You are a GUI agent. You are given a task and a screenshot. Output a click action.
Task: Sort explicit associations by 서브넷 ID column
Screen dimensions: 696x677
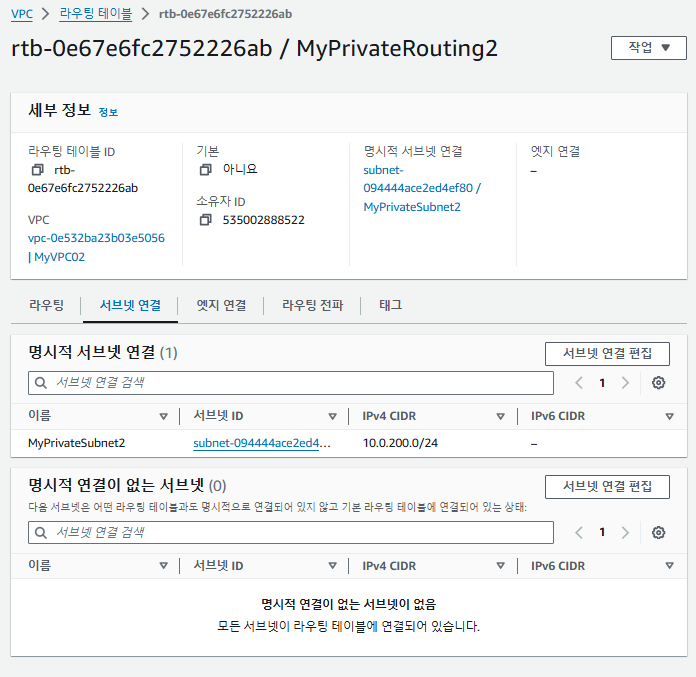[x=332, y=416]
